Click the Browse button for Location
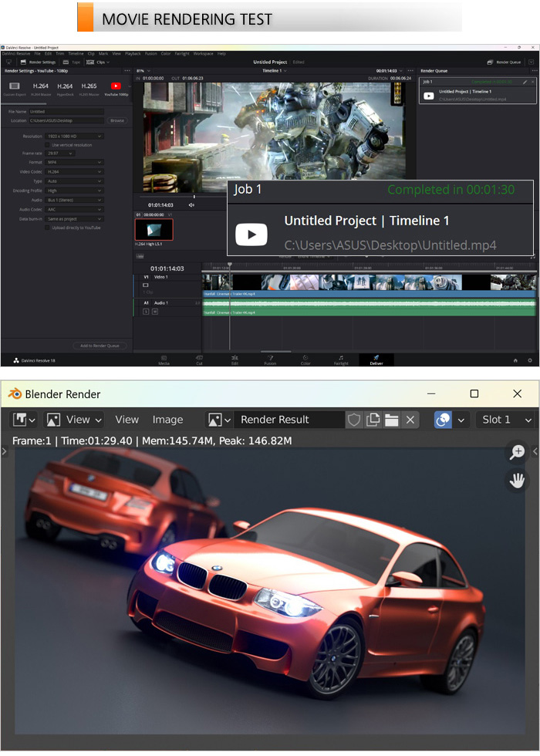The image size is (540, 756). pos(116,120)
